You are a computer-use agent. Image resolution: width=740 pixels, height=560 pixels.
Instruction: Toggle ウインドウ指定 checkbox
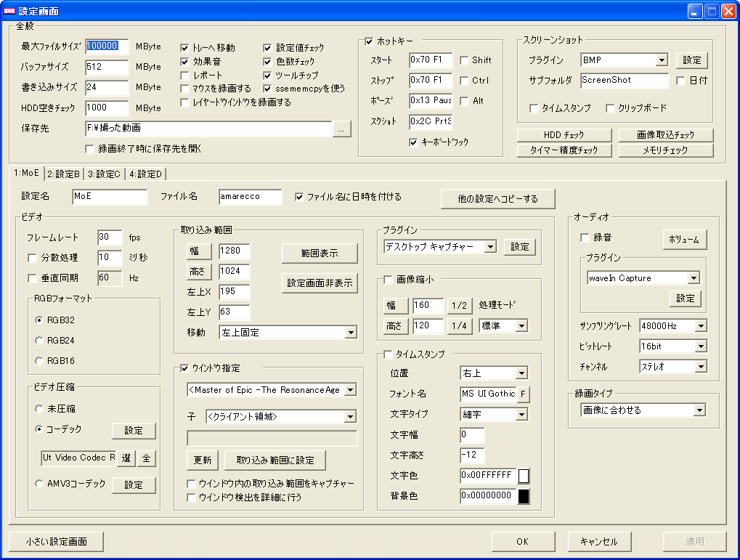[185, 368]
